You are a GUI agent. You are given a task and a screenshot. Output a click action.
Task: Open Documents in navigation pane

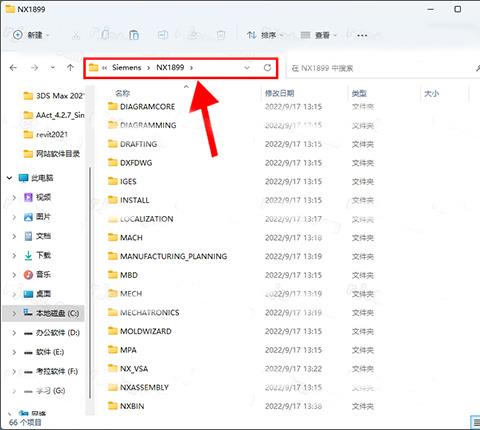point(38,236)
